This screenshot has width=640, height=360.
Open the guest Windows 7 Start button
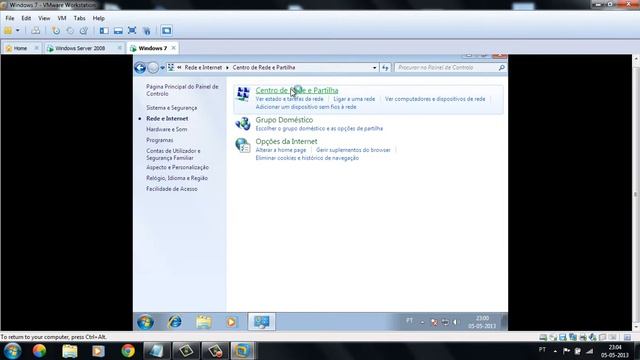pyautogui.click(x=145, y=322)
